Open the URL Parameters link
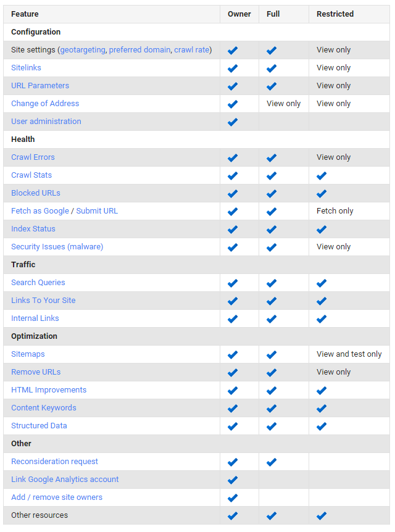The image size is (395, 532). pyautogui.click(x=40, y=86)
